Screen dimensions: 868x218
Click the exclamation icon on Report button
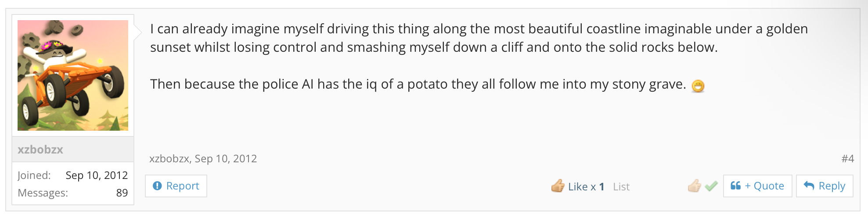point(157,186)
